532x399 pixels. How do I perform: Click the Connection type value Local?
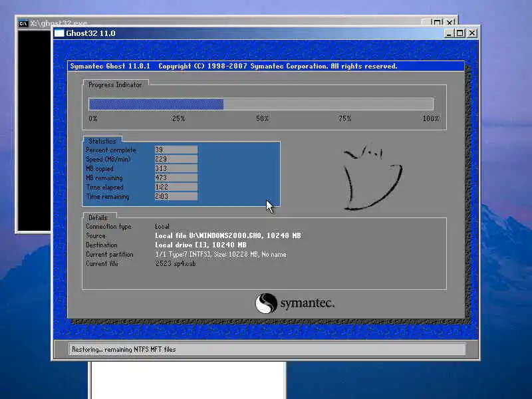162,226
